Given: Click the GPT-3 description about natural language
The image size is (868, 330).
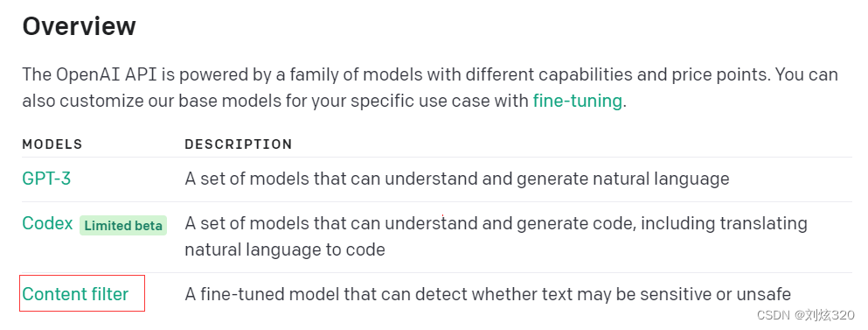Looking at the screenshot, I should coord(456,179).
